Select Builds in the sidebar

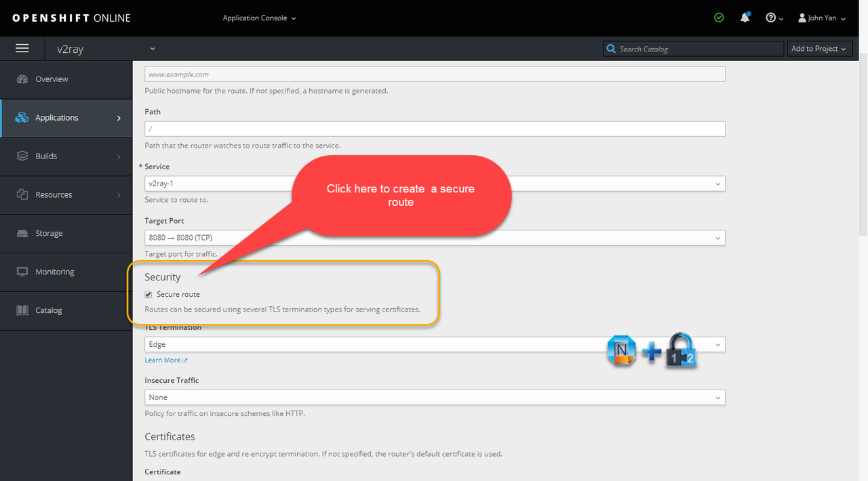pyautogui.click(x=66, y=156)
